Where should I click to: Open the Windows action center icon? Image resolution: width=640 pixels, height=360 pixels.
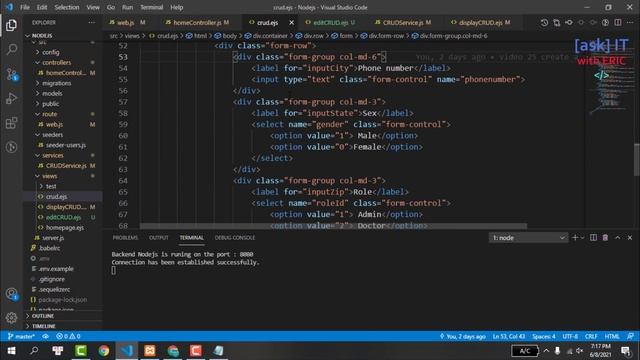pos(625,351)
